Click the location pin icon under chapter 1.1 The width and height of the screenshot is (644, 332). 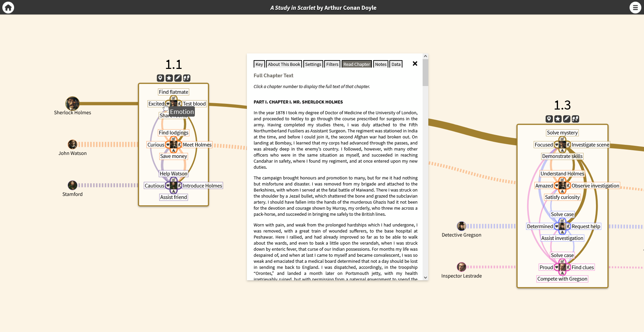[161, 78]
